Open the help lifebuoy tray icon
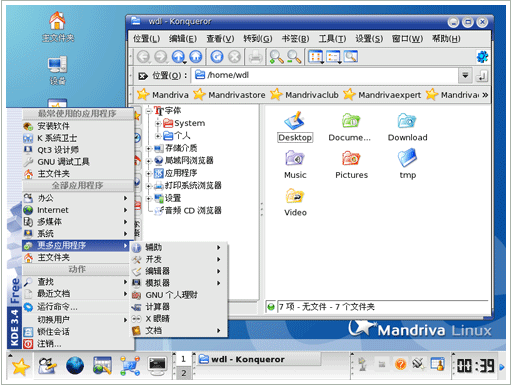 (400, 364)
